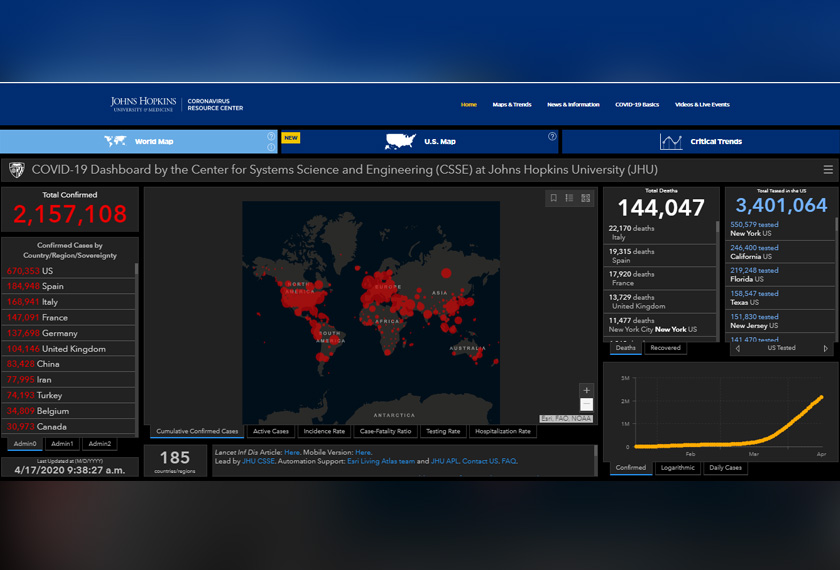Click the Esri, FAO, NOAA attribution

point(566,419)
